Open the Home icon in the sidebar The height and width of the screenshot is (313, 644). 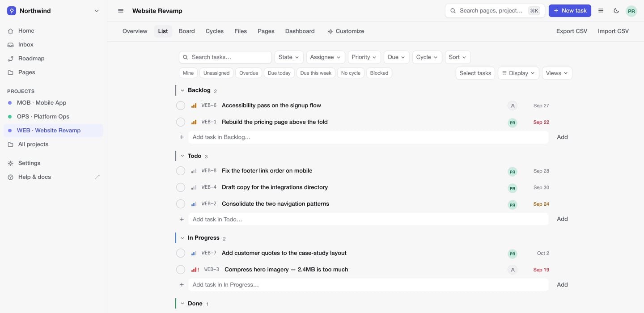11,31
